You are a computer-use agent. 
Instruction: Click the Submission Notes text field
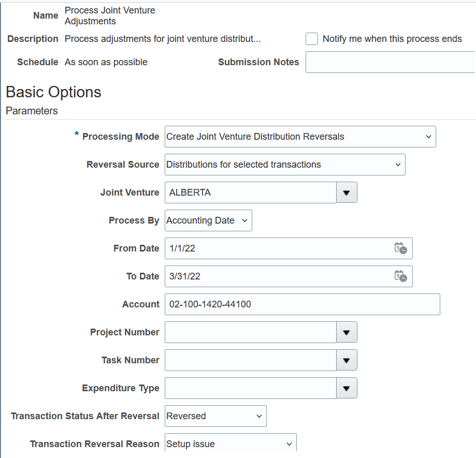point(390,62)
